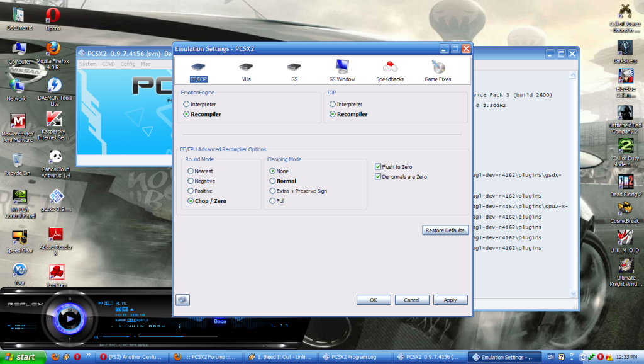Switch to the GS Window tab
This screenshot has width=644, height=364.
coord(341,71)
